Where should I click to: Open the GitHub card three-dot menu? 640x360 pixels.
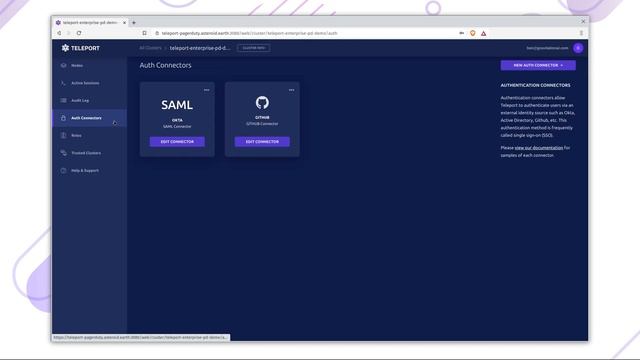click(291, 90)
